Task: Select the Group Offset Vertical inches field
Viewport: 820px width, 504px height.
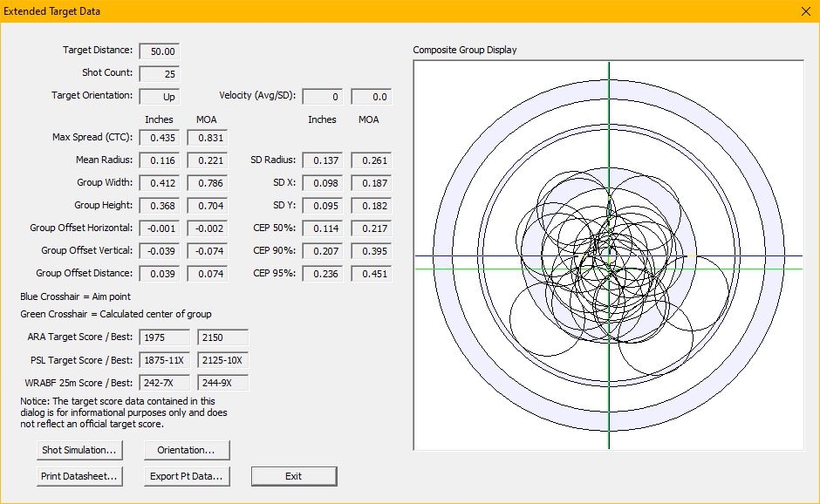Action: pos(160,251)
